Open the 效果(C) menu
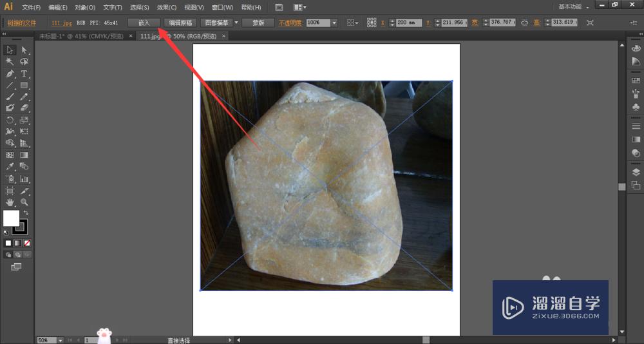Viewport: 644px width, 344px height. tap(167, 7)
